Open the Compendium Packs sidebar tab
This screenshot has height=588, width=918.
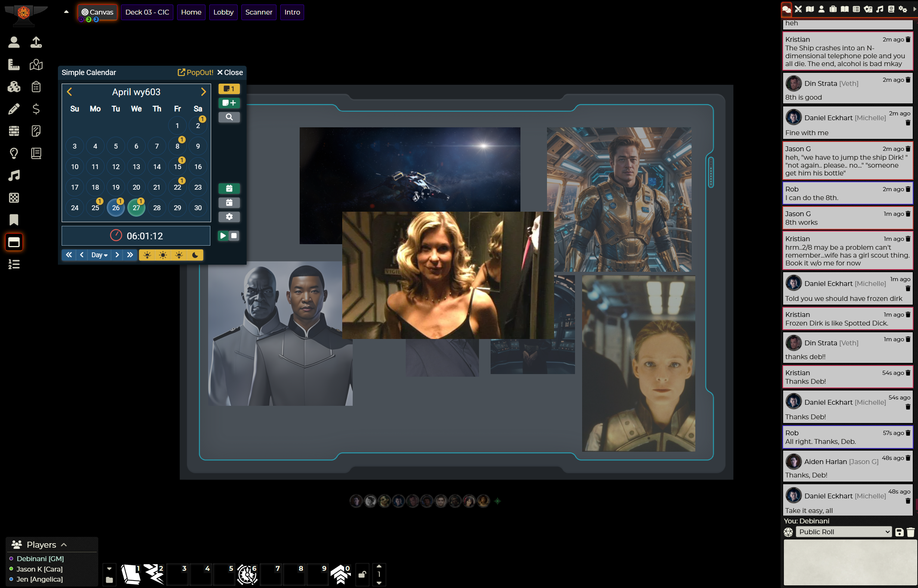tap(891, 9)
